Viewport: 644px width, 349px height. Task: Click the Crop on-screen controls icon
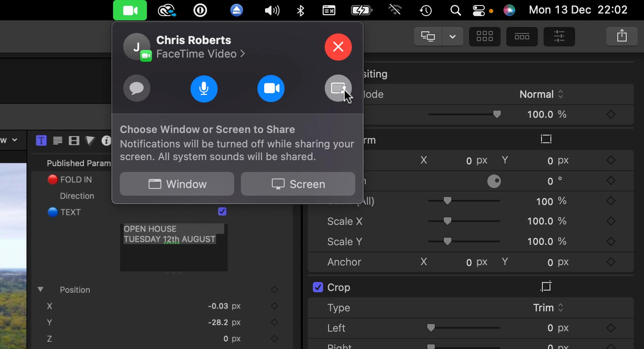[546, 287]
